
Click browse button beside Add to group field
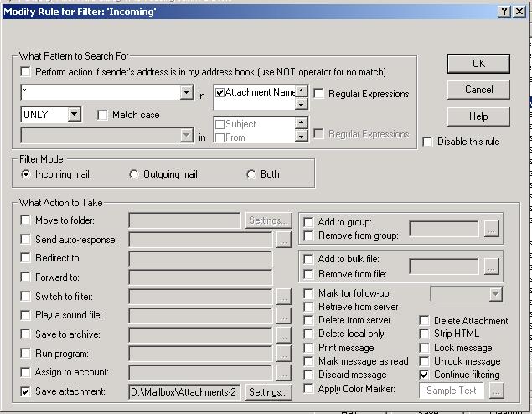coord(492,228)
